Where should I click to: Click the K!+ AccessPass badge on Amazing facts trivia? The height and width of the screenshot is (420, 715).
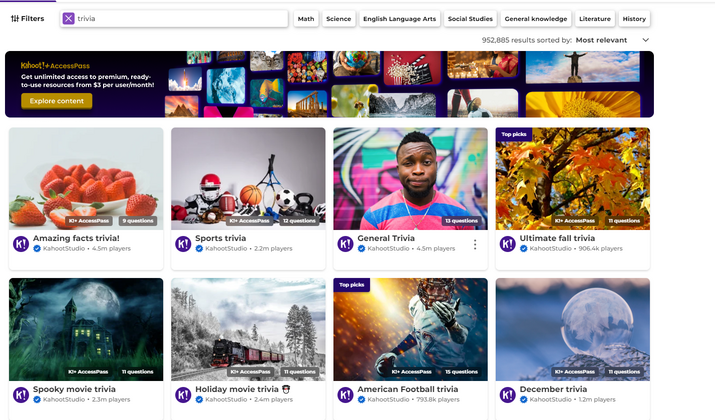pyautogui.click(x=88, y=221)
